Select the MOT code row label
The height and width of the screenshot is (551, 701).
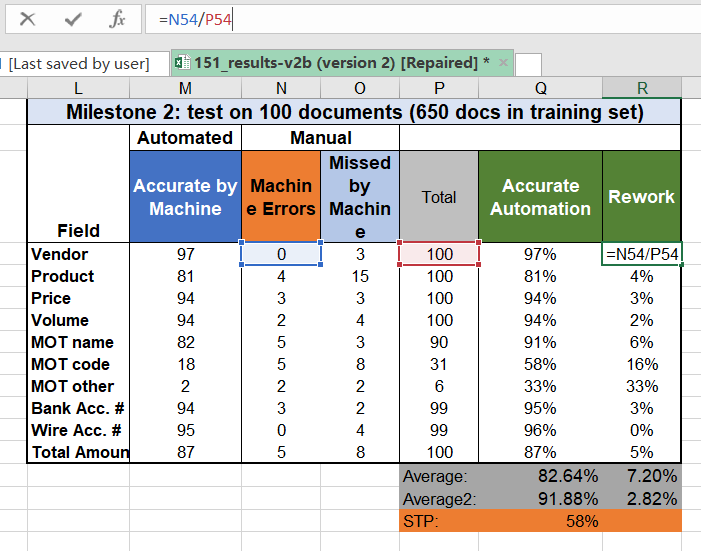click(x=78, y=364)
